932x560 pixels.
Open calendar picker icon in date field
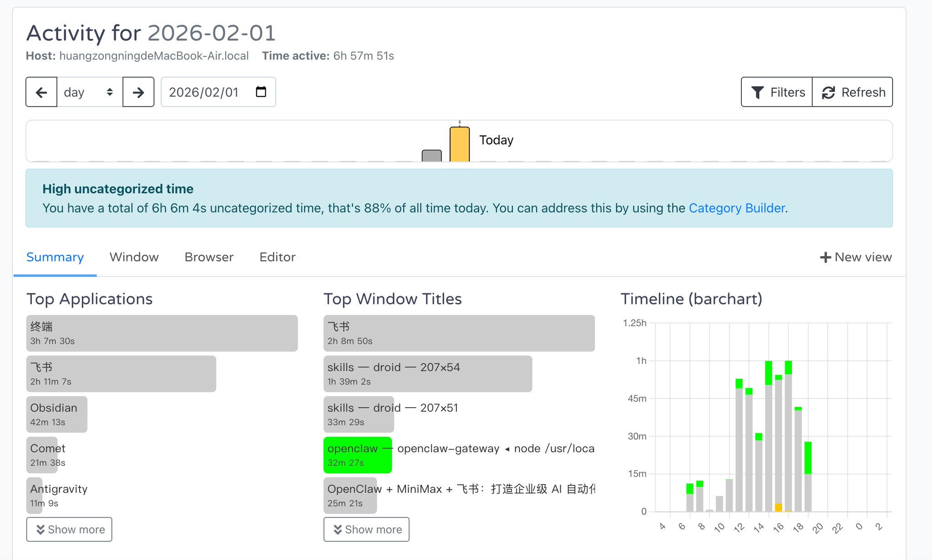pyautogui.click(x=261, y=92)
